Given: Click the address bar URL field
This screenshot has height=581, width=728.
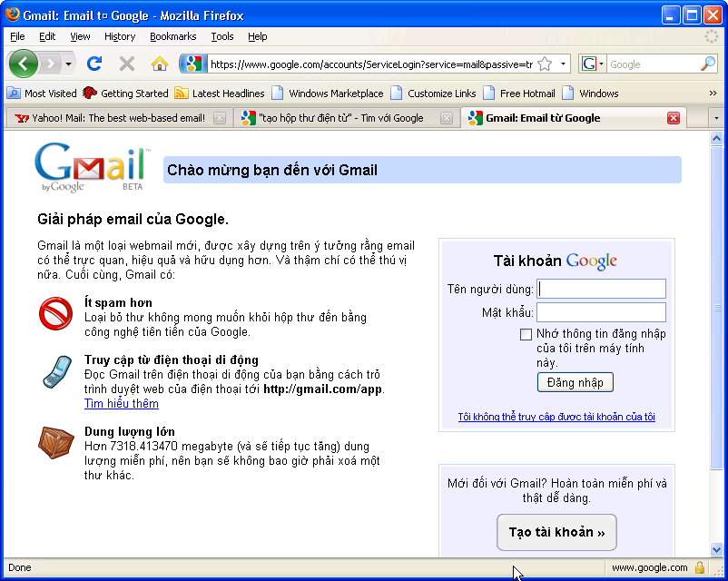Looking at the screenshot, I should [x=371, y=64].
